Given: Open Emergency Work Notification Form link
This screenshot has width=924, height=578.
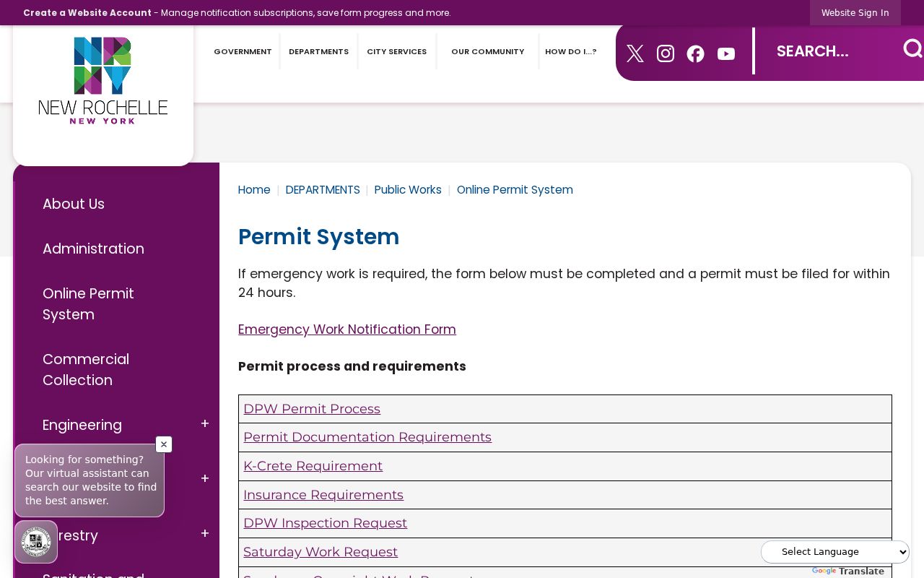Looking at the screenshot, I should [347, 329].
